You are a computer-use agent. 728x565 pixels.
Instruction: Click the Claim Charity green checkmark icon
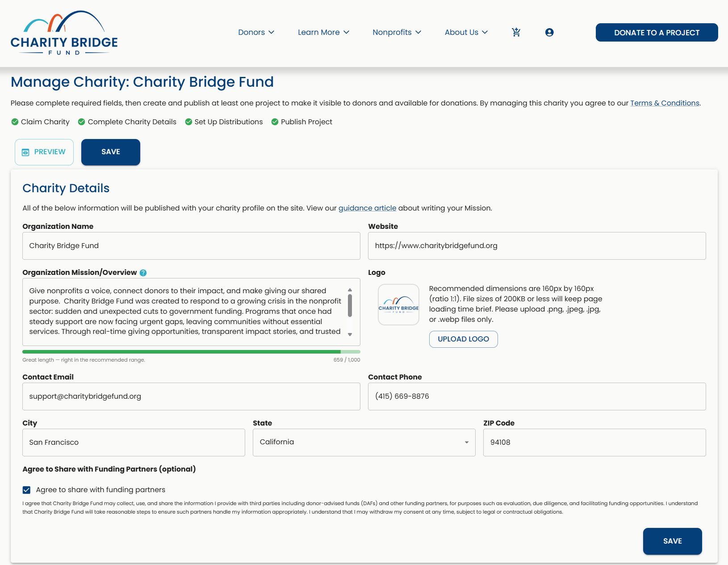pos(15,122)
